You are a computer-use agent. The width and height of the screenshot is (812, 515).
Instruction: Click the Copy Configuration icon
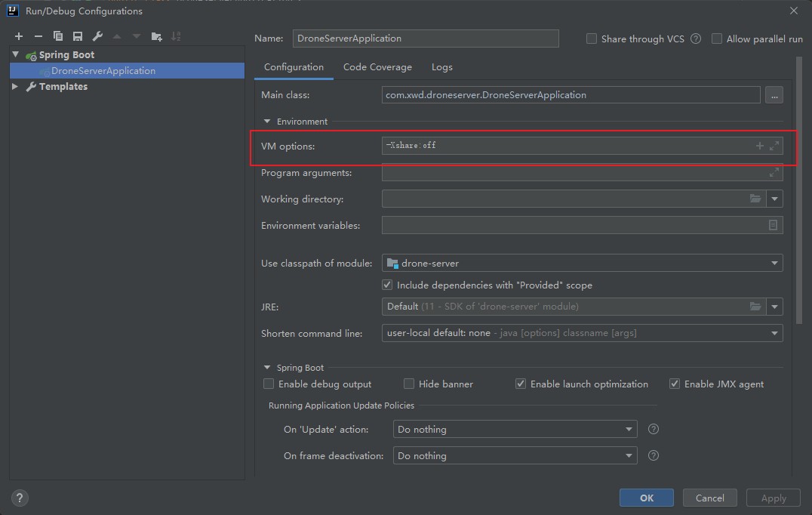pos(58,36)
